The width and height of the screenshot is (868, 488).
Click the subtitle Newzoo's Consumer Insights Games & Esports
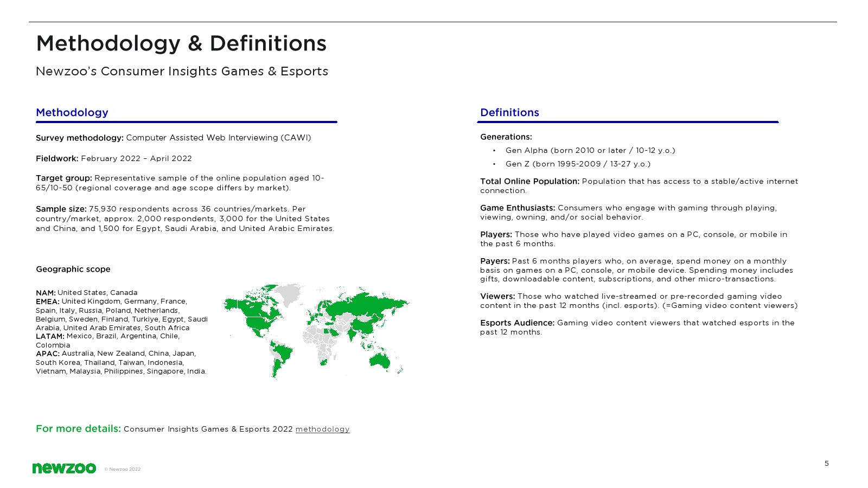pyautogui.click(x=182, y=71)
